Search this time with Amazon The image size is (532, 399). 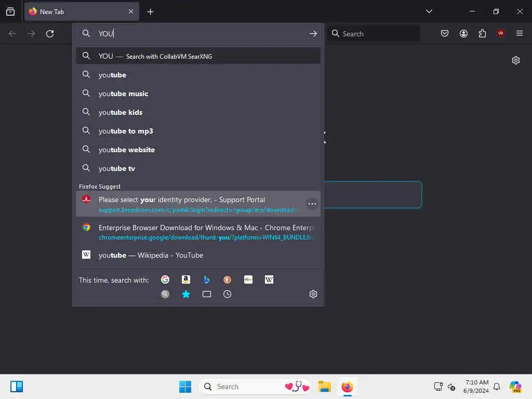[186, 280]
